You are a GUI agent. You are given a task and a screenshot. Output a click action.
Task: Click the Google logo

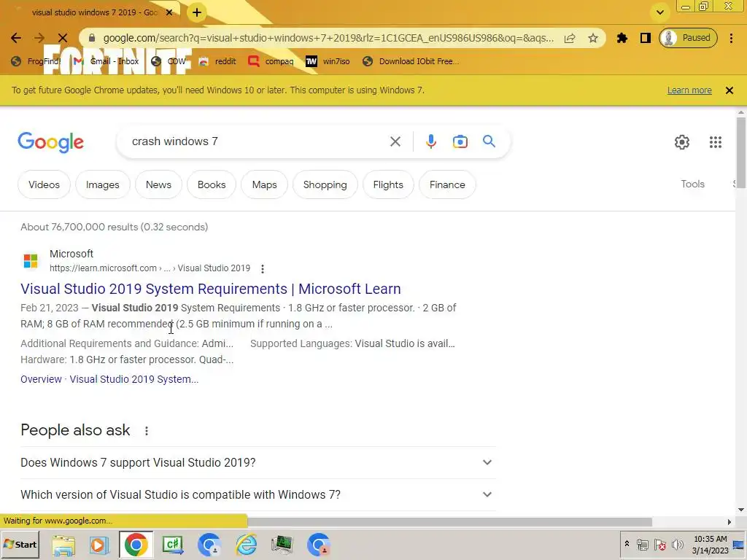click(x=51, y=142)
